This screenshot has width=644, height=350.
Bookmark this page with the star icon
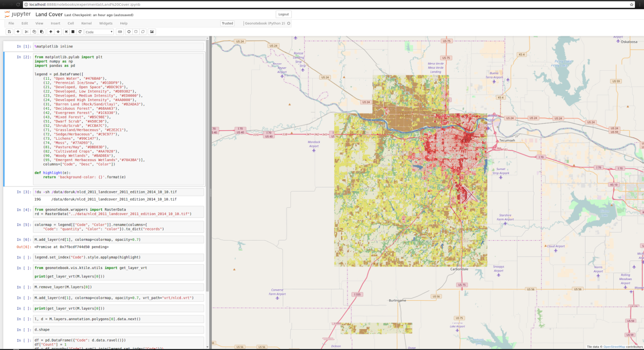point(631,5)
